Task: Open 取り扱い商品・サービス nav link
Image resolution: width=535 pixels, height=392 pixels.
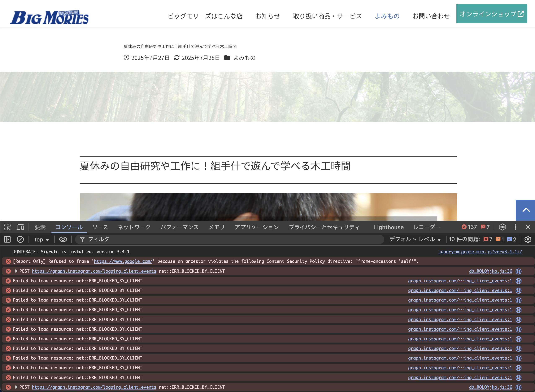Action: coord(327,16)
